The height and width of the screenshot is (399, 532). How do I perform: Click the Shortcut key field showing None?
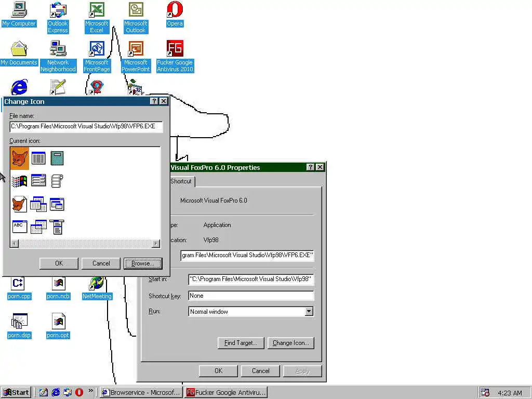(x=251, y=296)
